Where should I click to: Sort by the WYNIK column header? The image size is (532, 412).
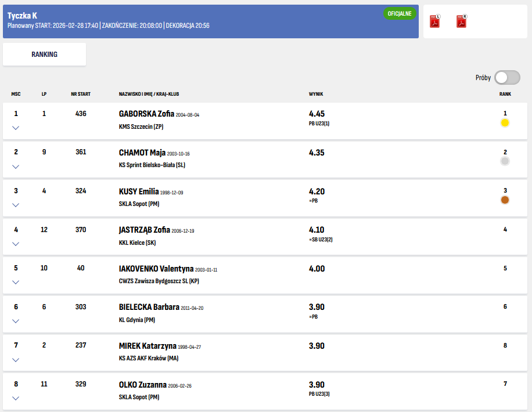coord(316,94)
